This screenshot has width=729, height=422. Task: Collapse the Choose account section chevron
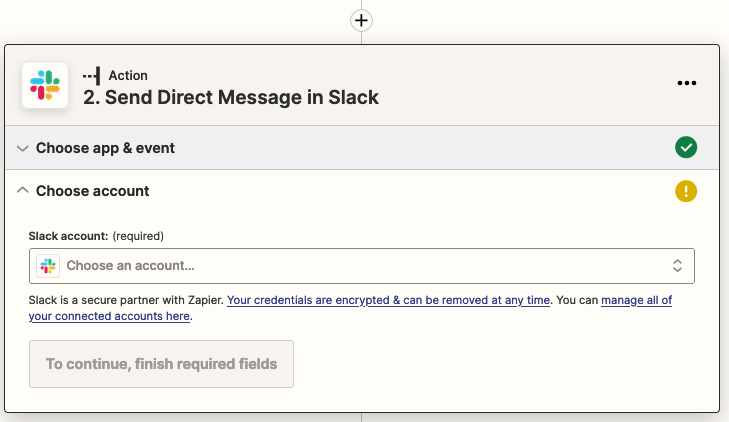click(x=23, y=191)
